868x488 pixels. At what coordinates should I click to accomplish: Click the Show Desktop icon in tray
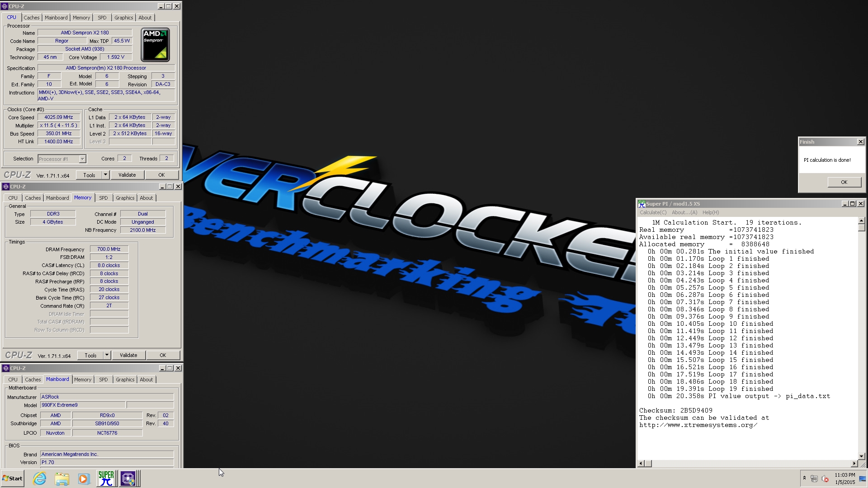point(863,479)
